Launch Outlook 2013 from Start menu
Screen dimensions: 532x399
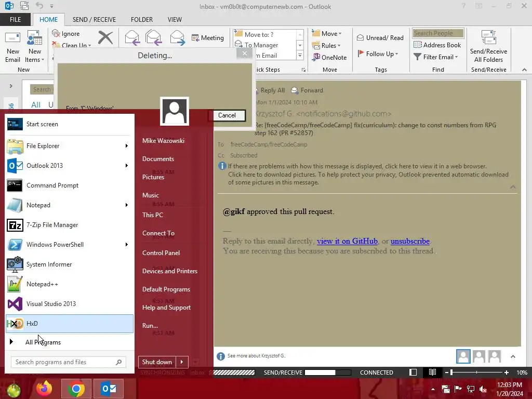(69, 166)
